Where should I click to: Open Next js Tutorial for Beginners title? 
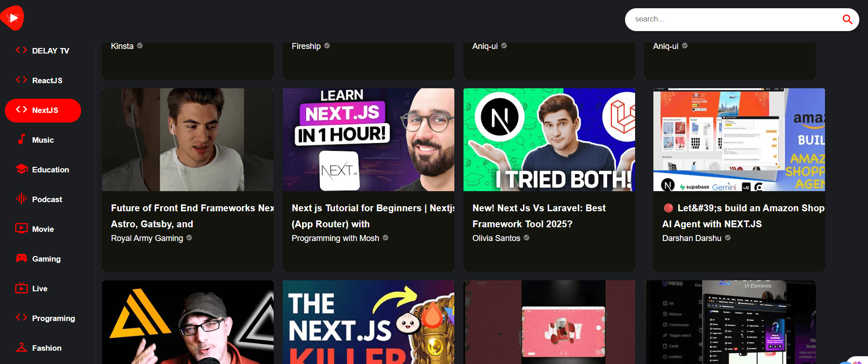tap(373, 216)
